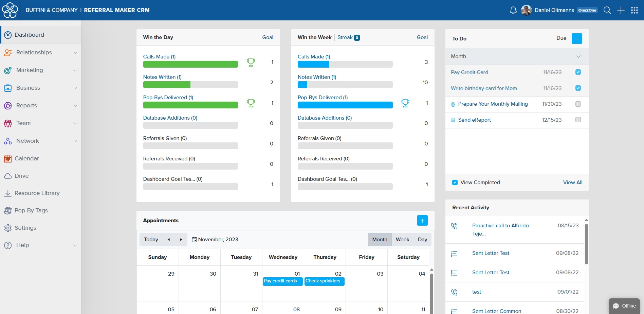
Task: Open the Win the Day Goal link
Action: point(268,37)
